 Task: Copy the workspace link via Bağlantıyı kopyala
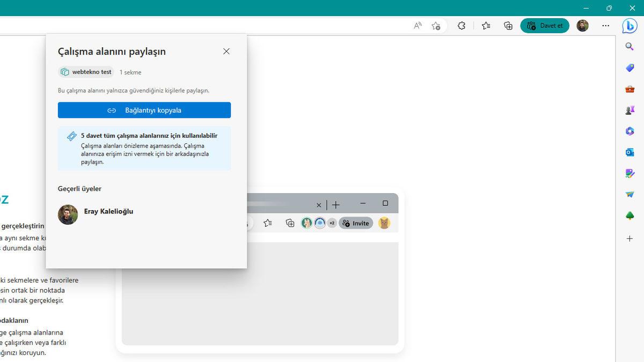(144, 110)
